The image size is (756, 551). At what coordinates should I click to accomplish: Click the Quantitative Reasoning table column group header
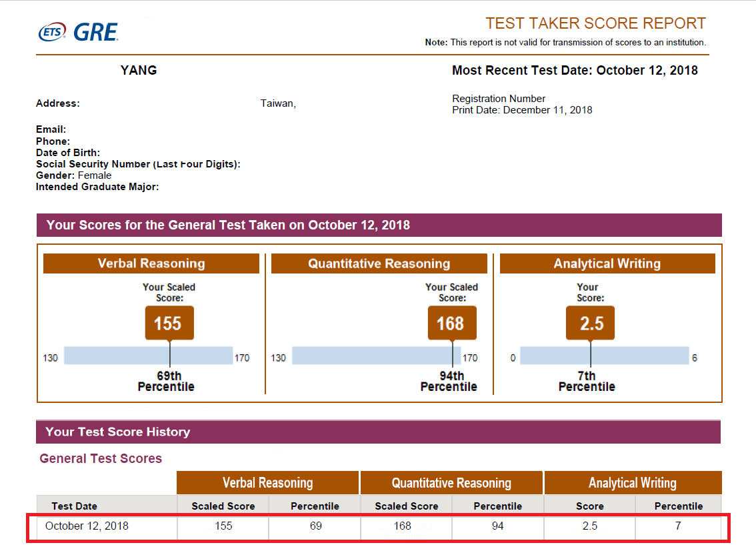[x=452, y=482]
